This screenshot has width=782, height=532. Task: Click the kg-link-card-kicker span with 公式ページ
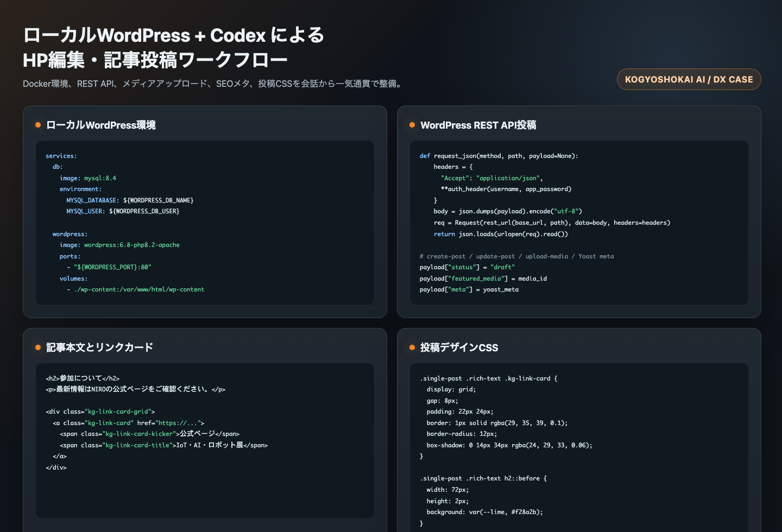(150, 434)
